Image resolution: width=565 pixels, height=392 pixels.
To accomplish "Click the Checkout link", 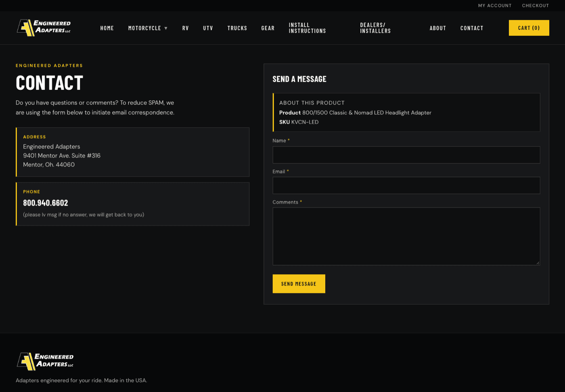I will tap(536, 6).
